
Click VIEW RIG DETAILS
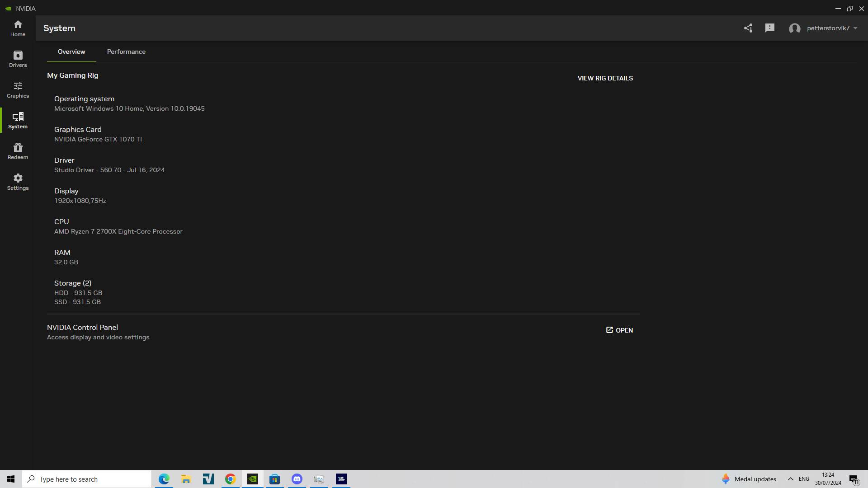pyautogui.click(x=605, y=78)
